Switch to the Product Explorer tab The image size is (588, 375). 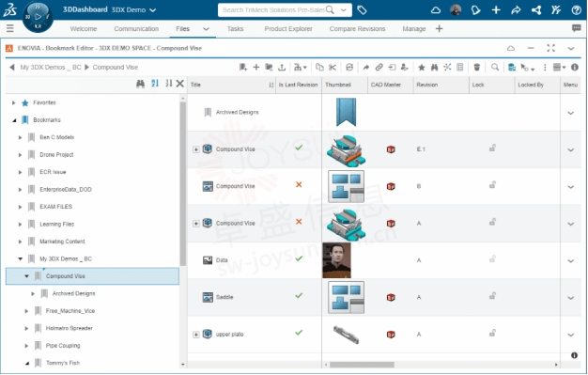[288, 29]
